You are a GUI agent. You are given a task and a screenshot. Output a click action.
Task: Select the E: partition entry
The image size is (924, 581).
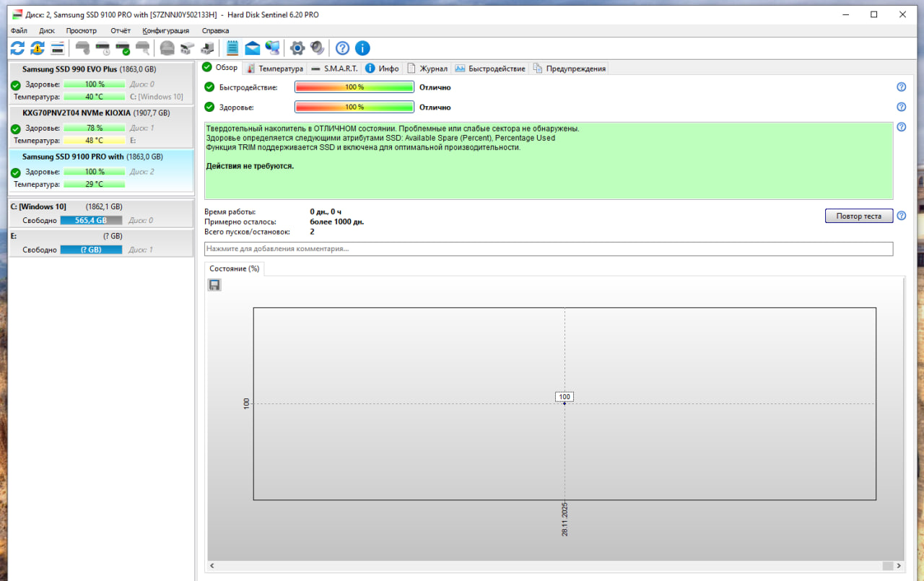tap(101, 243)
